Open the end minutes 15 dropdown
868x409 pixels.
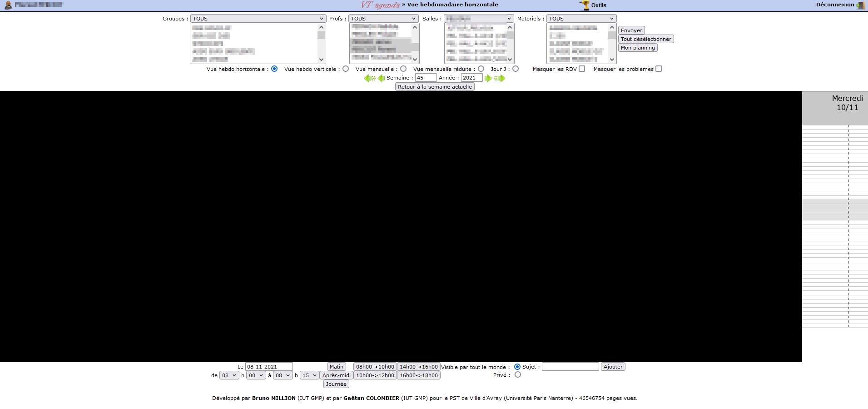pyautogui.click(x=309, y=375)
